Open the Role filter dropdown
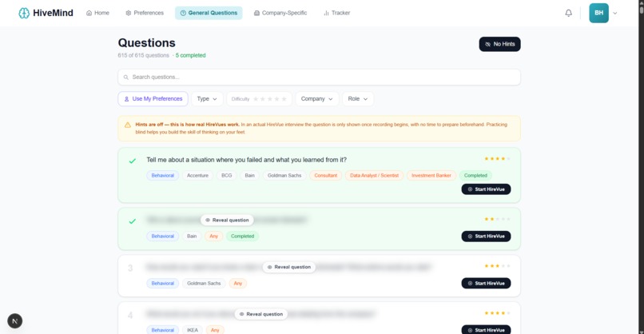This screenshot has height=334, width=644. pos(358,99)
